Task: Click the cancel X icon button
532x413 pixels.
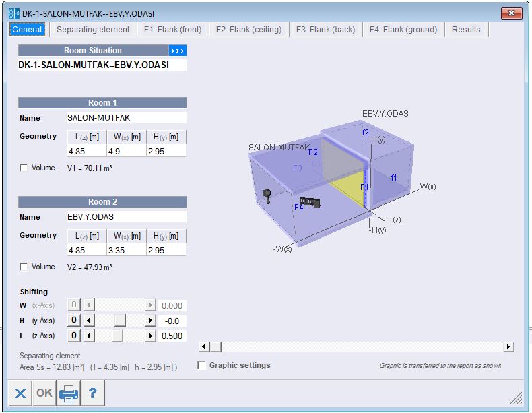Action: coord(20,393)
